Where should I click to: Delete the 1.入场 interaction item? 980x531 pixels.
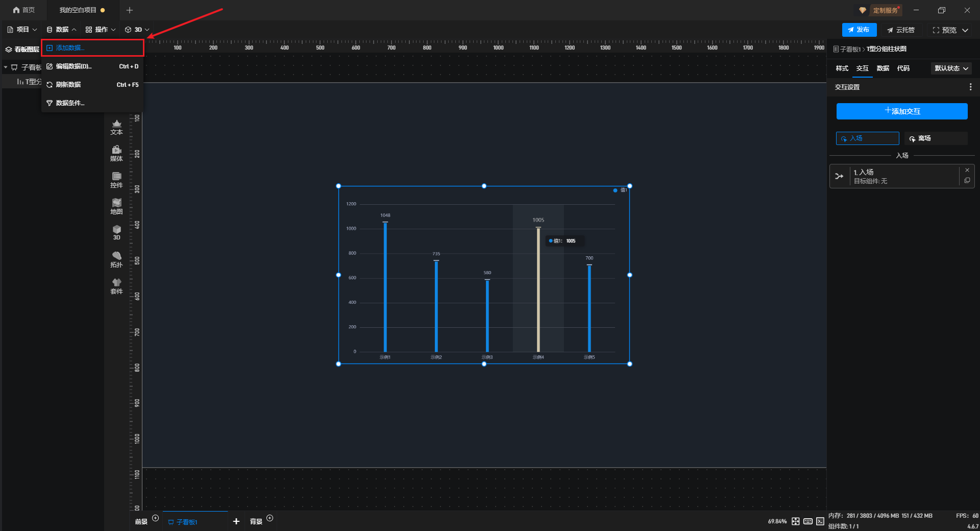[x=967, y=170]
